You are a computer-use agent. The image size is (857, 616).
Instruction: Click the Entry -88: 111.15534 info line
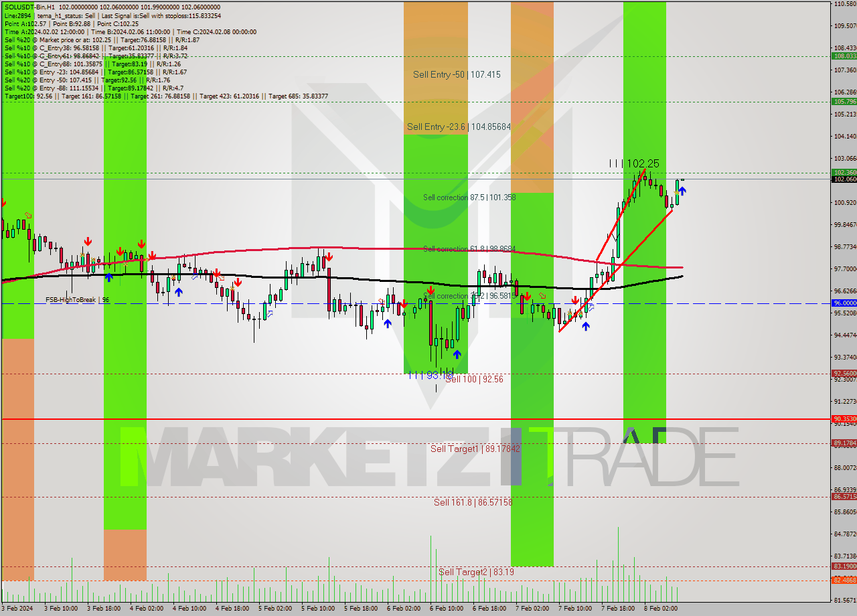[x=94, y=88]
